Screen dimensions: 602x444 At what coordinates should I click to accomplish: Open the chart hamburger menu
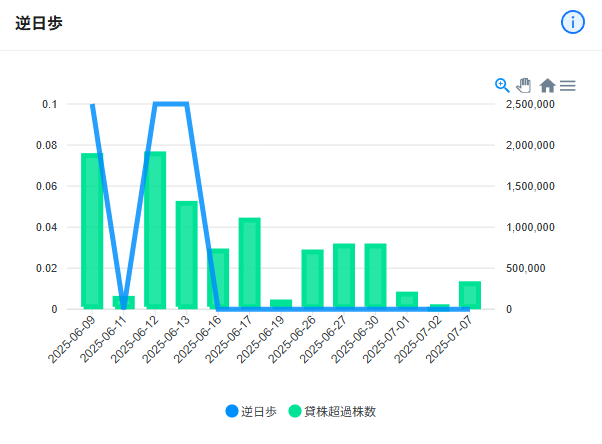pos(567,85)
